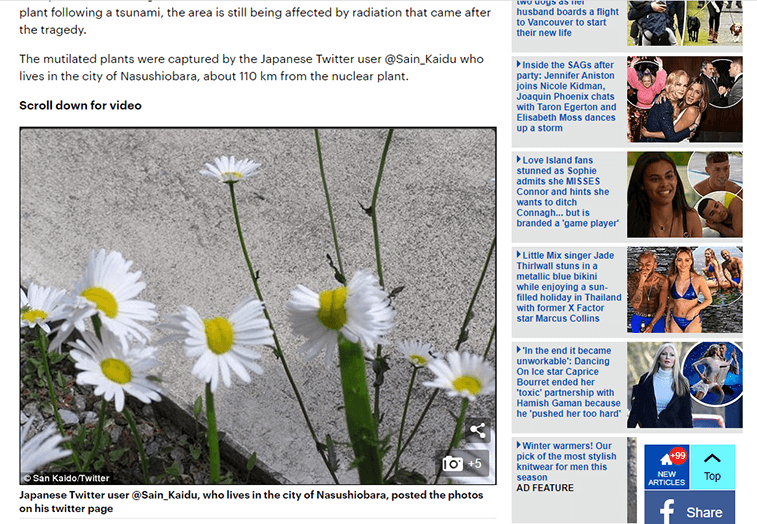Click the blue arrow before Love Island headline
The width and height of the screenshot is (757, 524).
(519, 160)
